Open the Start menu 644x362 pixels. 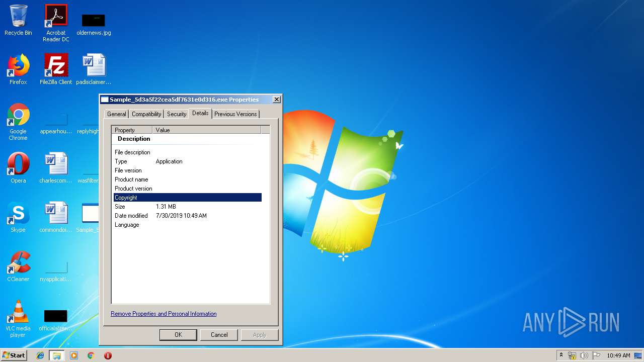(14, 355)
